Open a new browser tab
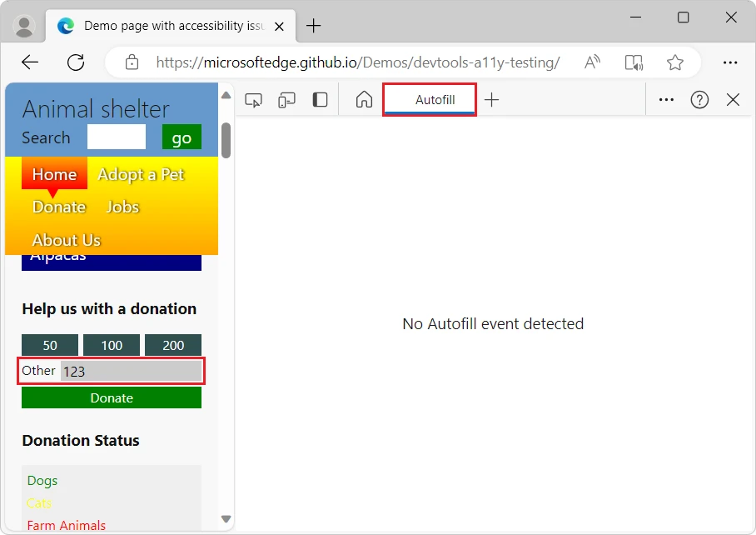756x535 pixels. point(313,26)
